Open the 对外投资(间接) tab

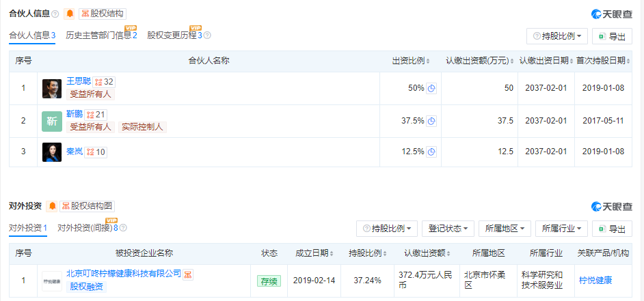[x=88, y=228]
